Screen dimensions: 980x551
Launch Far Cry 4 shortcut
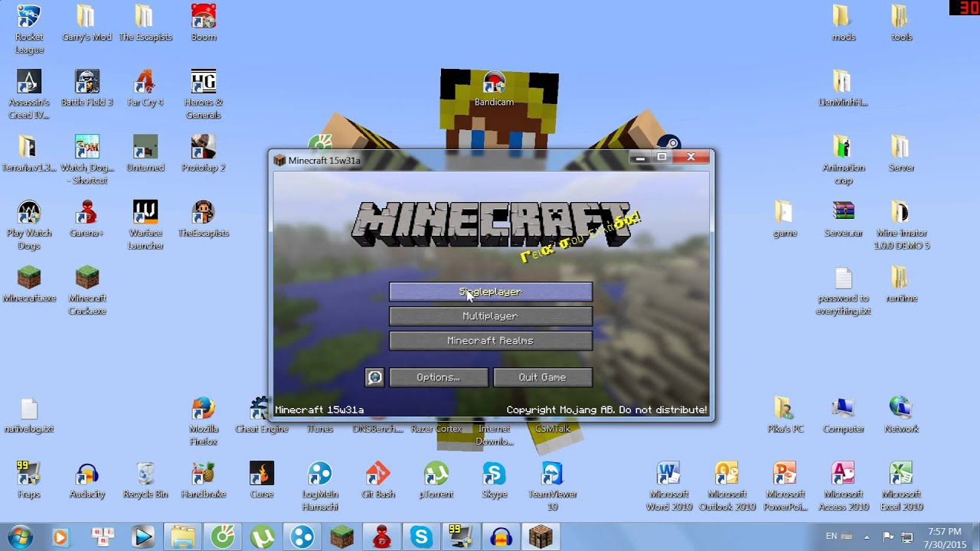[x=145, y=88]
